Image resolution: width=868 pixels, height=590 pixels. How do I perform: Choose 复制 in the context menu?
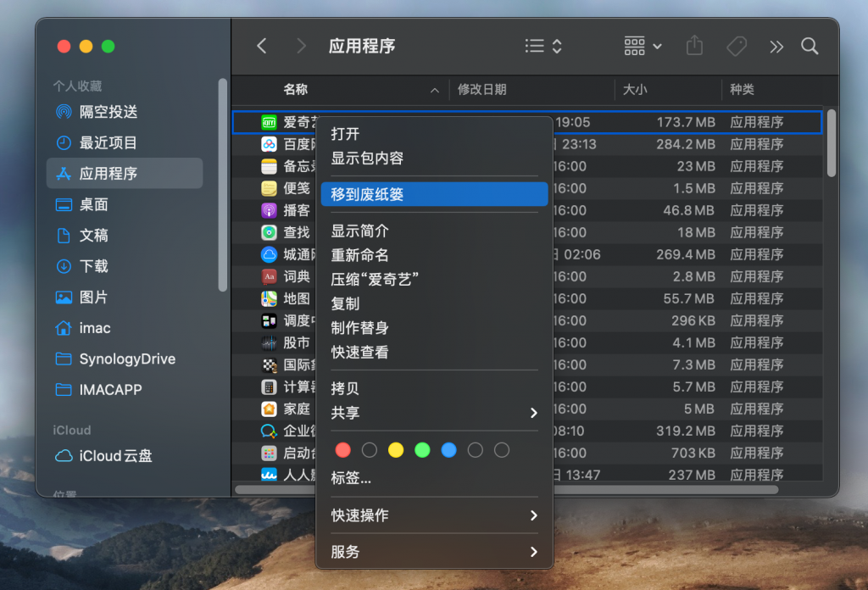coord(434,303)
